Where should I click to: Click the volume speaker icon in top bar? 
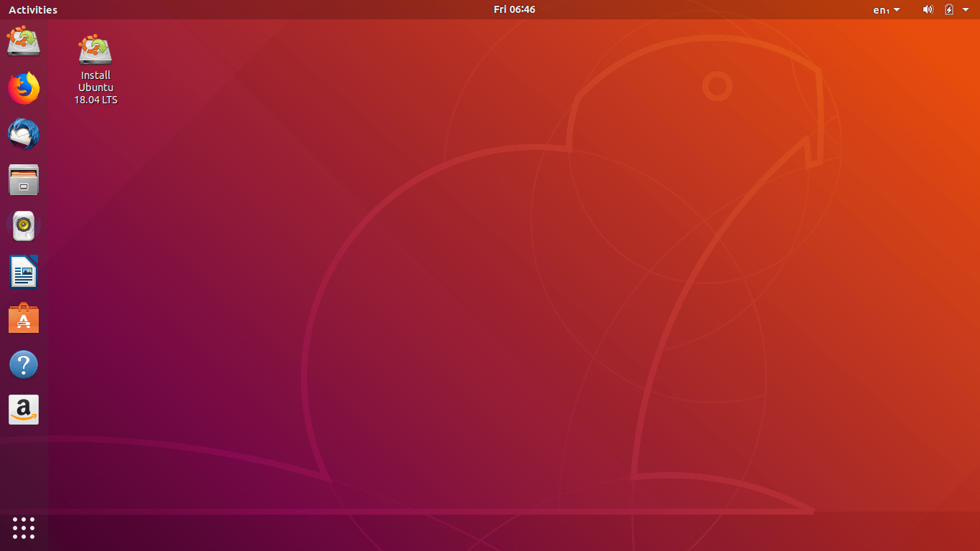[x=928, y=9]
